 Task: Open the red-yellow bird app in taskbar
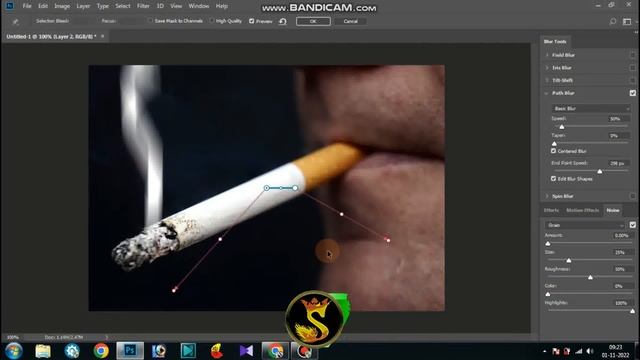[217, 351]
